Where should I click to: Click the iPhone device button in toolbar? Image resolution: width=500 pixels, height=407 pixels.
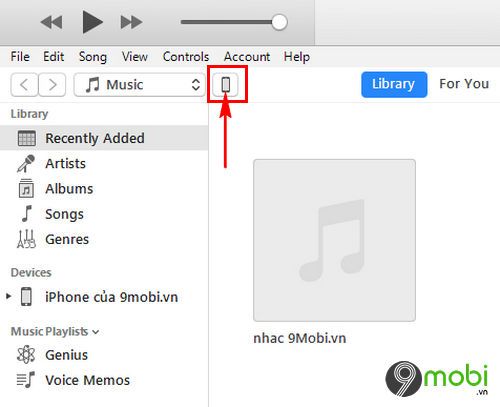click(x=226, y=84)
